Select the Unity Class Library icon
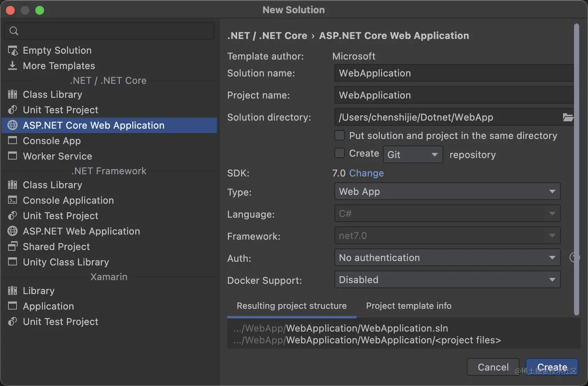This screenshot has height=386, width=588. coord(13,262)
